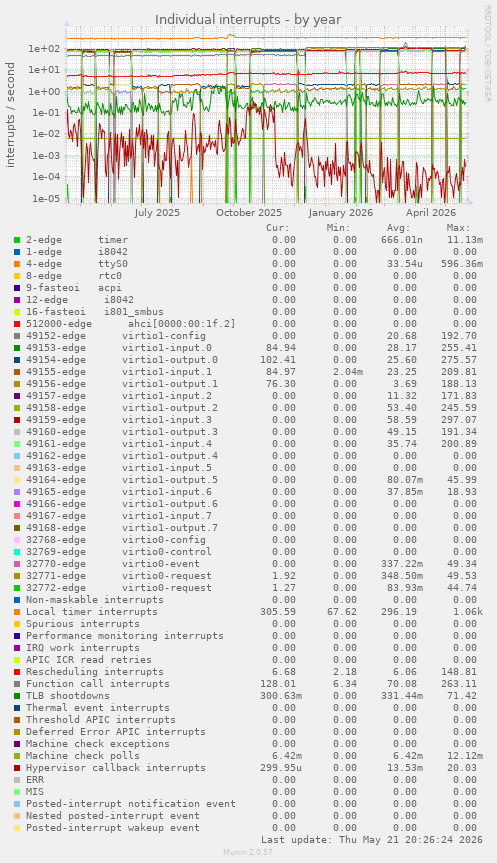Click the orange swatch for 4-edge ttyS0
This screenshot has height=863, width=497.
[17, 264]
